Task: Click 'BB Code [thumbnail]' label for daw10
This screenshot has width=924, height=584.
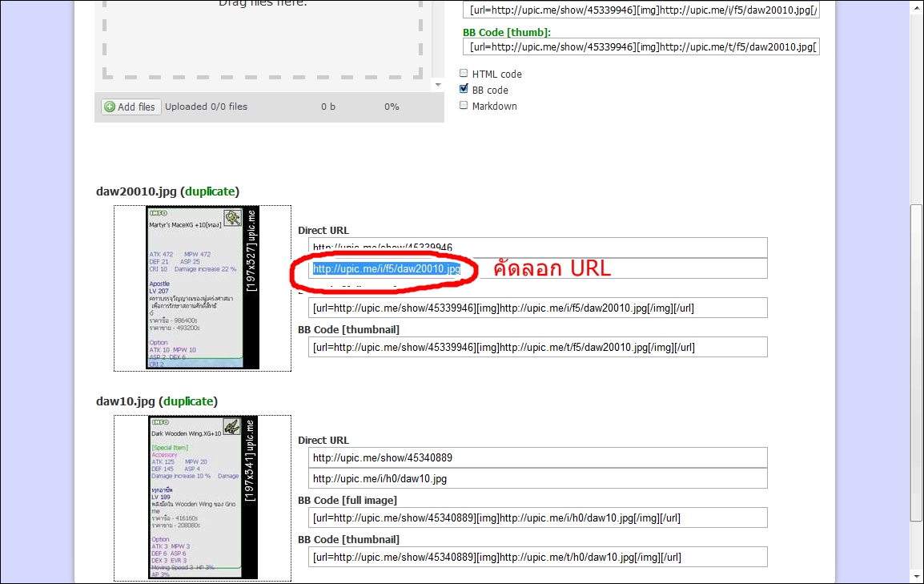Action: pyautogui.click(x=349, y=539)
